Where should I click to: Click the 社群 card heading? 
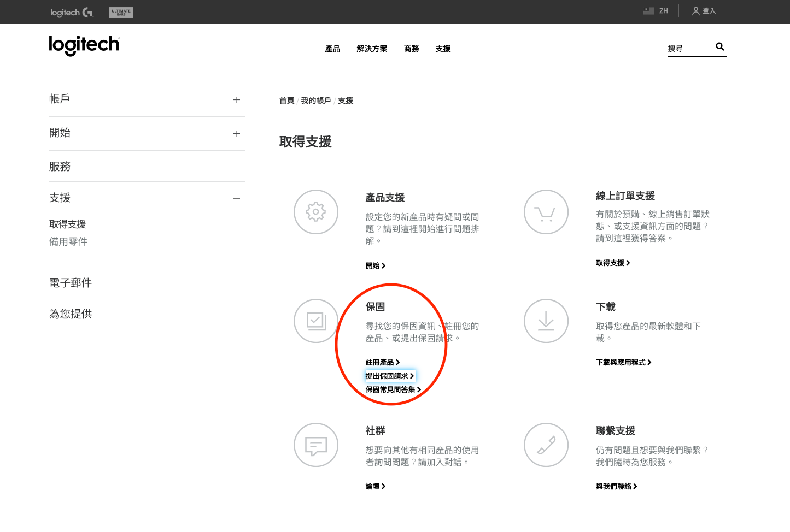click(x=376, y=431)
